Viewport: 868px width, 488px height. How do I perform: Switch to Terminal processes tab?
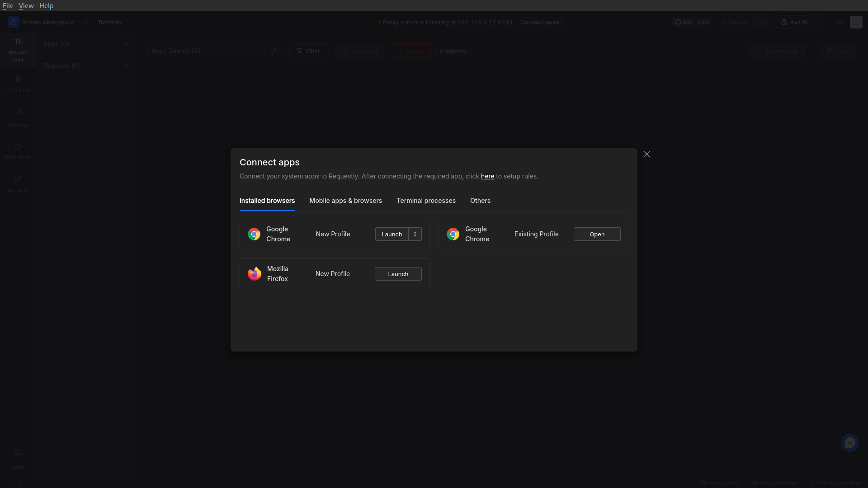[426, 201]
